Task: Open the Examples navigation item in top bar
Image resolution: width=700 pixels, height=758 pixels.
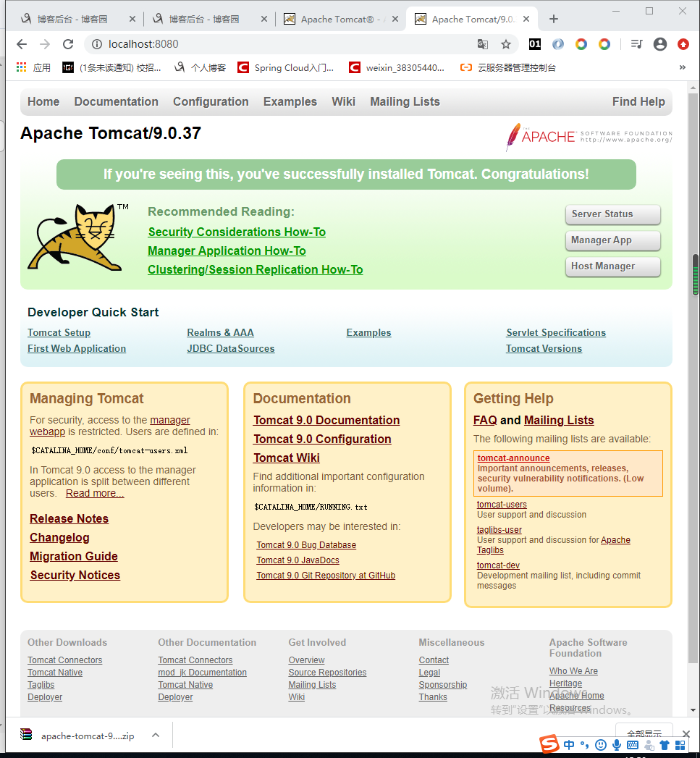Action: tap(290, 102)
